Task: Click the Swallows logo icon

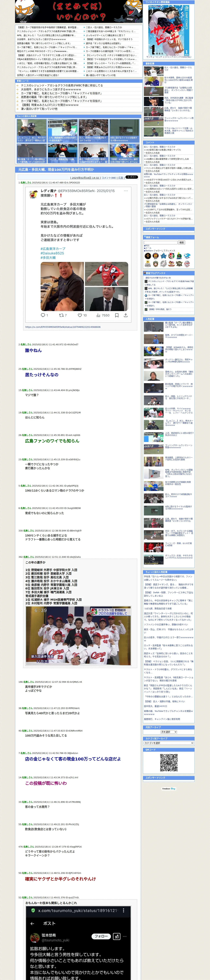Action: (x=179, y=256)
